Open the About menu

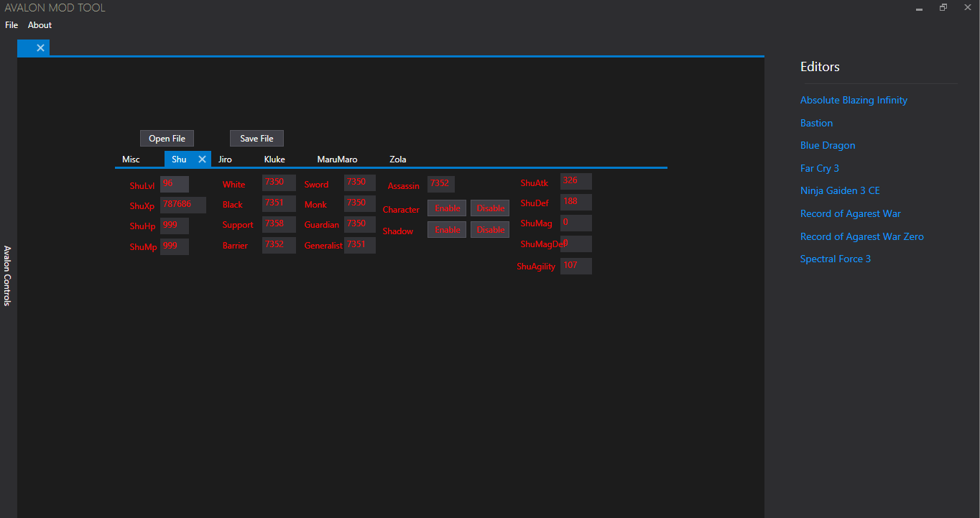[40, 25]
